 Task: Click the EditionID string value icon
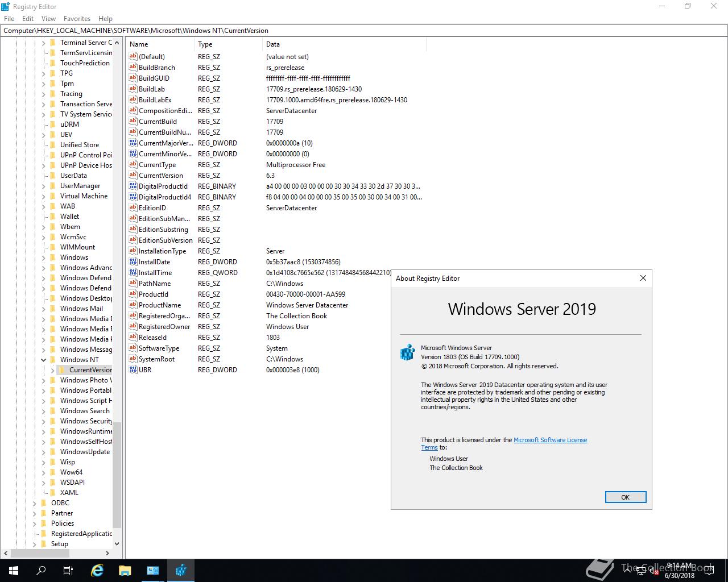click(133, 207)
